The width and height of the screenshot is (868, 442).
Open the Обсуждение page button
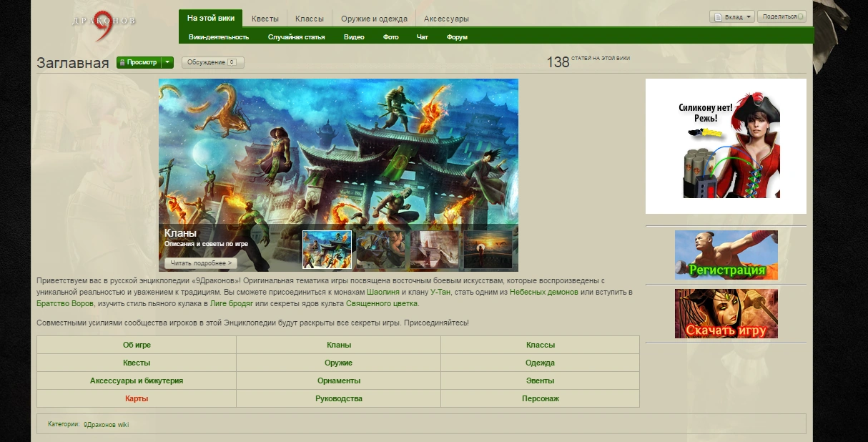tap(212, 62)
